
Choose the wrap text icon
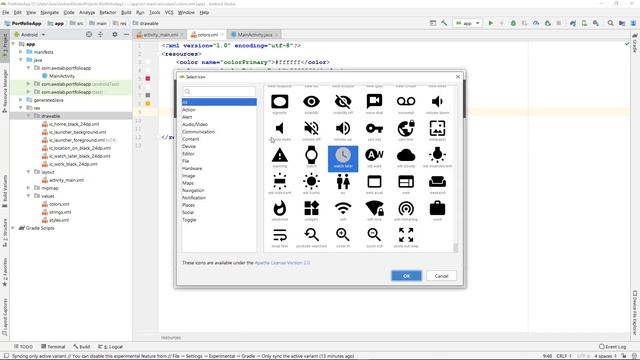click(x=280, y=235)
